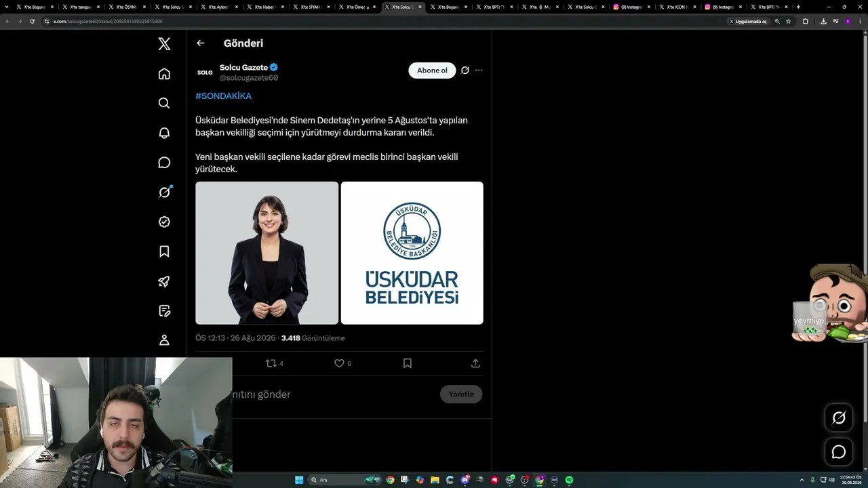Click the browser back arrow

click(7, 21)
